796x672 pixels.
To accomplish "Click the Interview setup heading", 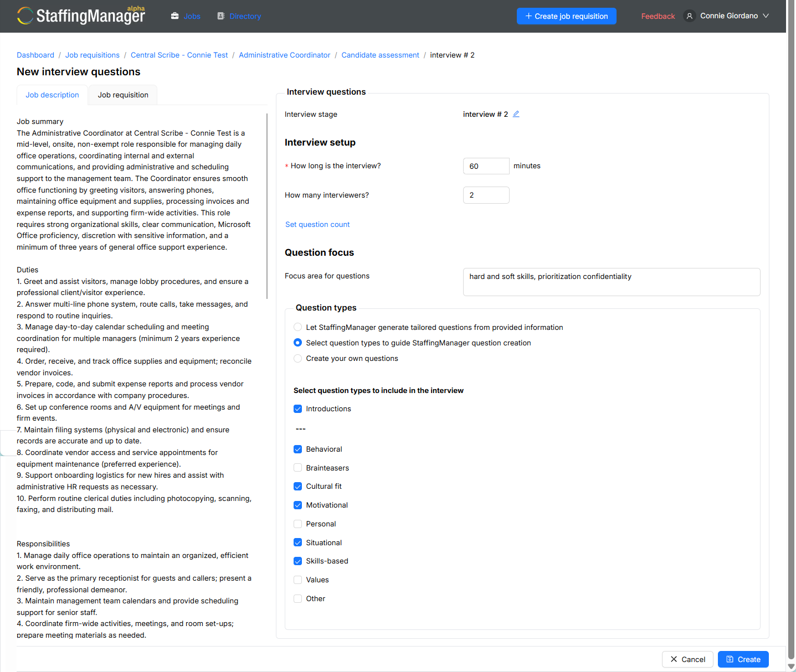I will (320, 142).
